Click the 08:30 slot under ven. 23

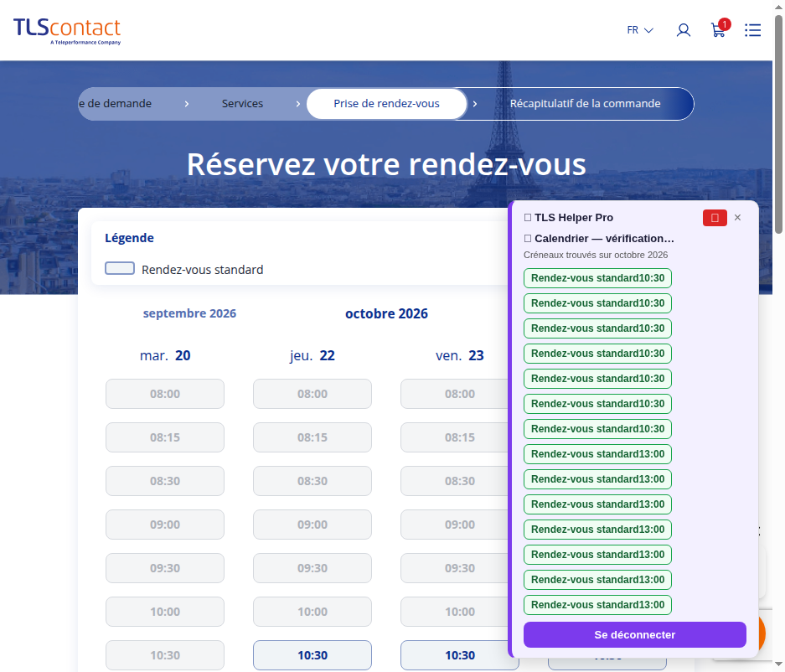tap(455, 481)
